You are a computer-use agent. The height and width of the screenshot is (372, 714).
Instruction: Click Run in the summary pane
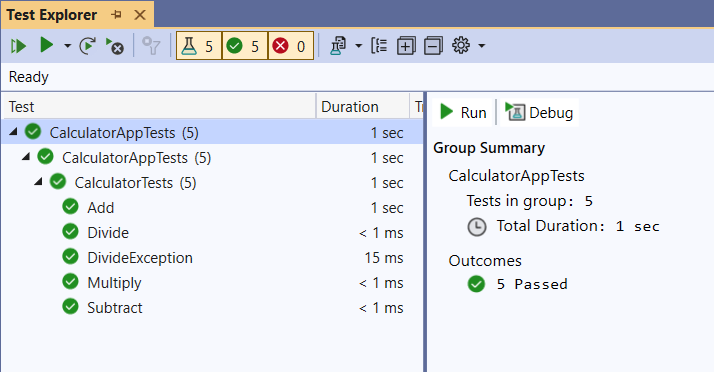click(x=463, y=112)
